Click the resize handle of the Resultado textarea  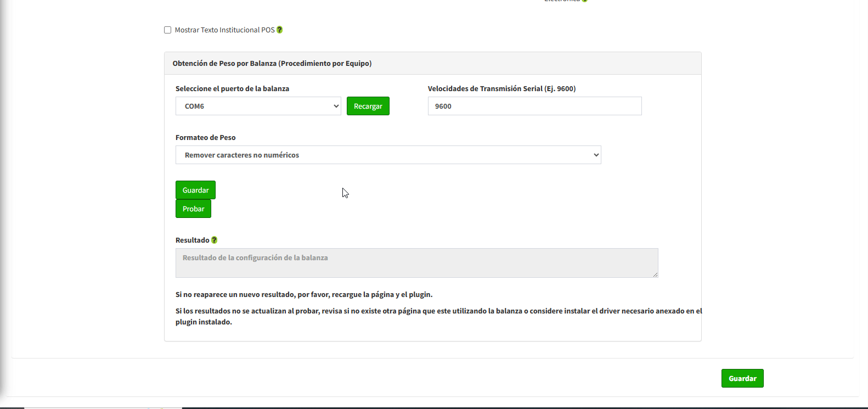655,274
